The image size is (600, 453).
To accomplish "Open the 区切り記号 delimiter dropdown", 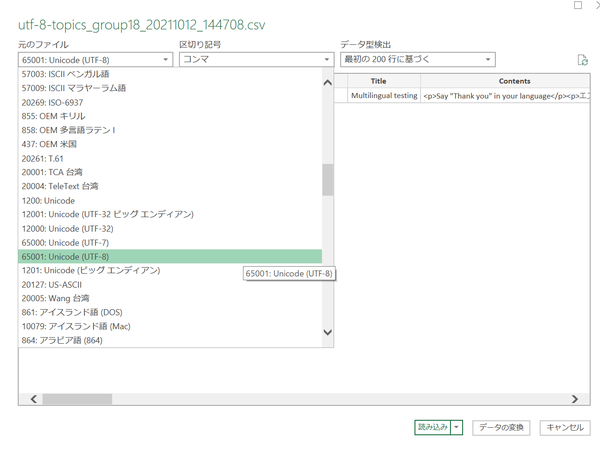I will point(256,60).
